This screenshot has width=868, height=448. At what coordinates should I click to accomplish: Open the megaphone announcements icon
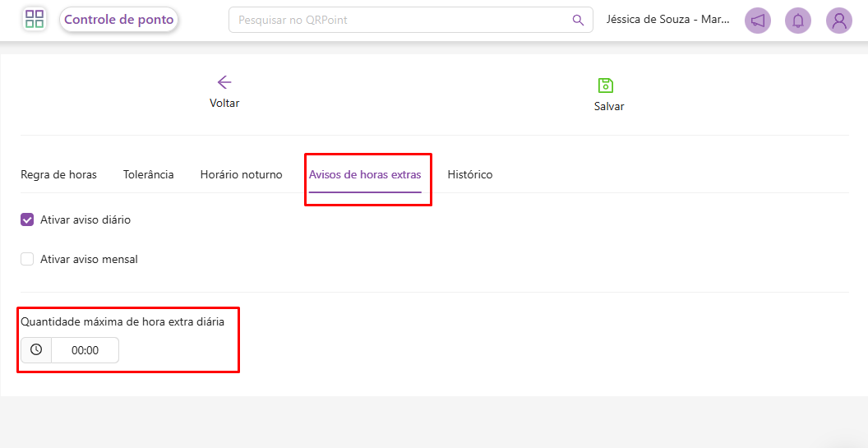(x=757, y=21)
